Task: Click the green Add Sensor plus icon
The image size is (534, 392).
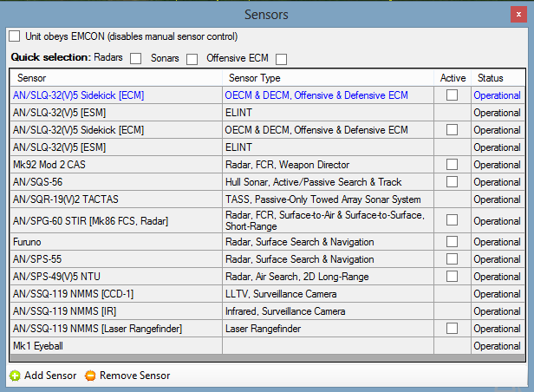Action: [15, 376]
